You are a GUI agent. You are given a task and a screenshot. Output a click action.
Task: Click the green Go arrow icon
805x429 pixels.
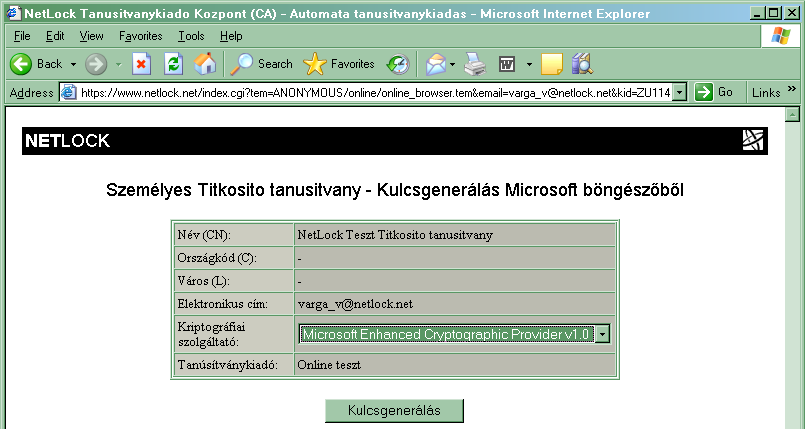[x=704, y=92]
